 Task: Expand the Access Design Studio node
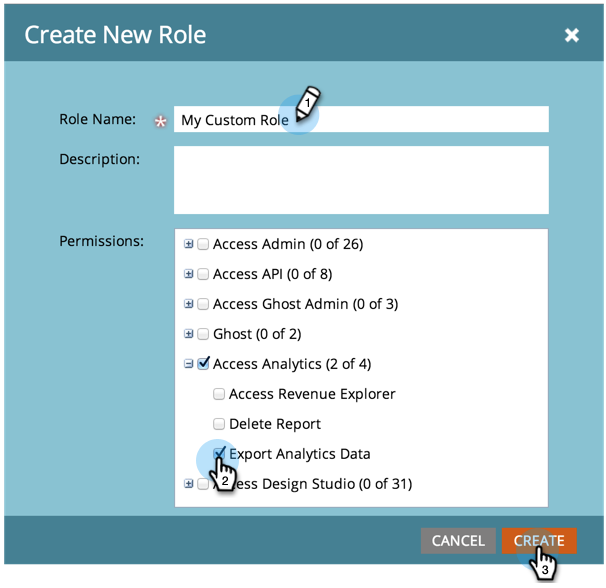(189, 484)
